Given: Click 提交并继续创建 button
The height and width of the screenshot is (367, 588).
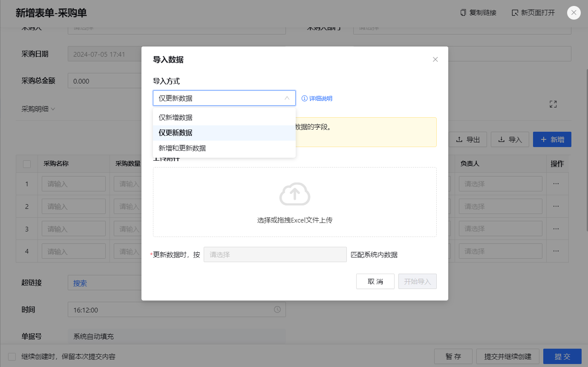Looking at the screenshot, I should (508, 357).
